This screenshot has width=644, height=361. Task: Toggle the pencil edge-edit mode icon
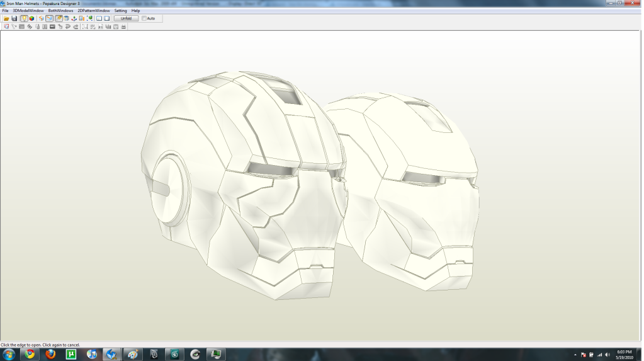point(59,18)
